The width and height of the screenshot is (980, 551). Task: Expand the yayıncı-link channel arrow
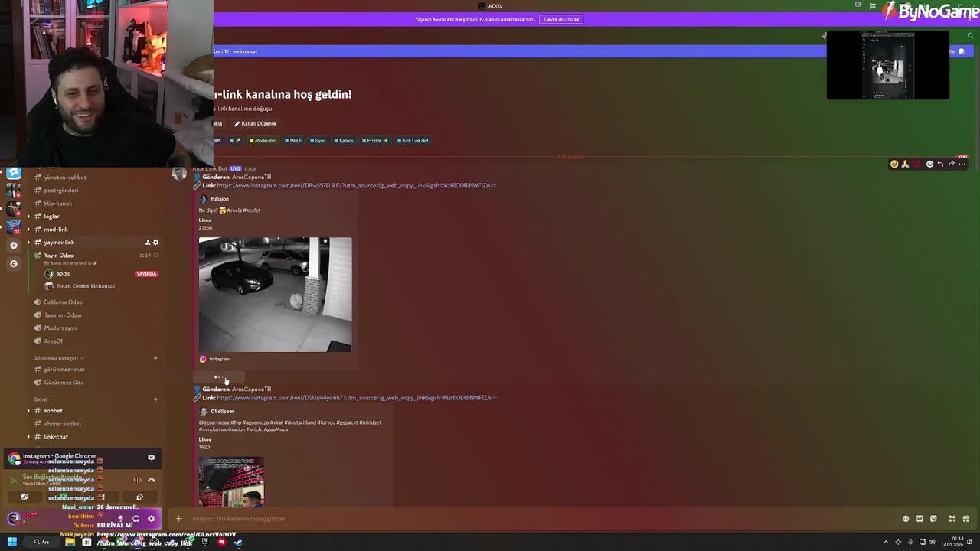[28, 242]
